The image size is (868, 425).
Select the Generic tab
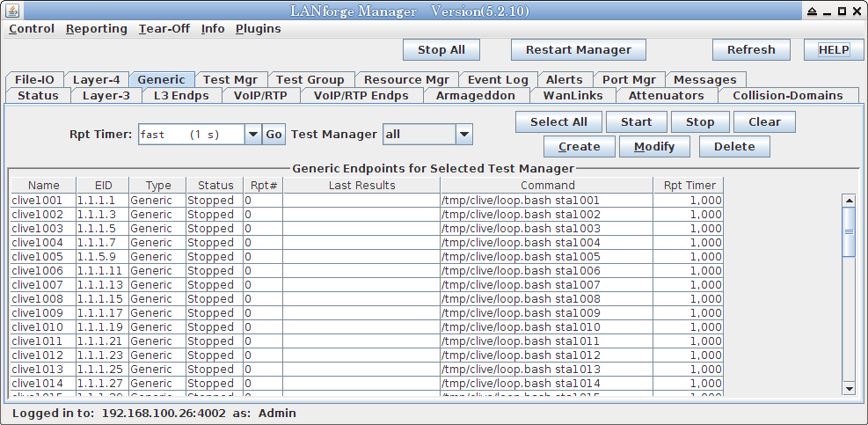(x=162, y=80)
